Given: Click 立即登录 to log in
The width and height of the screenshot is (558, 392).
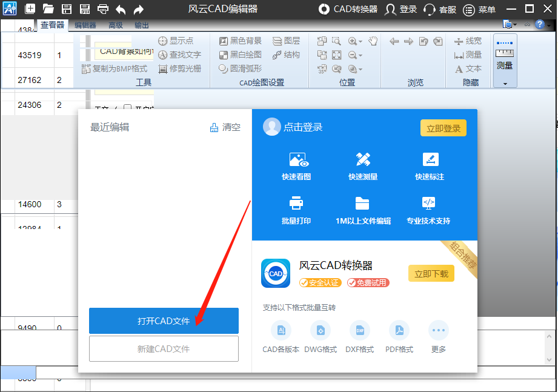Looking at the screenshot, I should (x=443, y=128).
